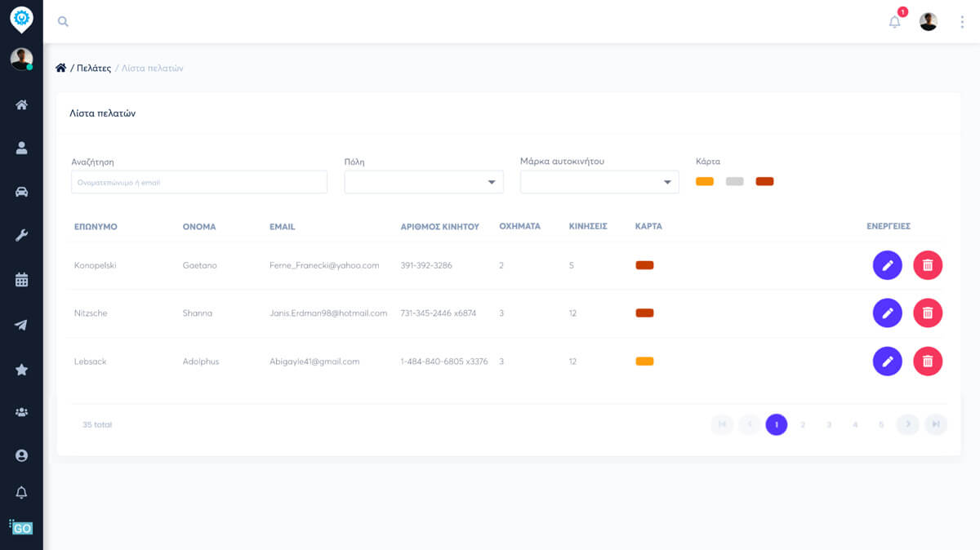
Task: Select the customers icon in the sidebar
Action: point(21,148)
